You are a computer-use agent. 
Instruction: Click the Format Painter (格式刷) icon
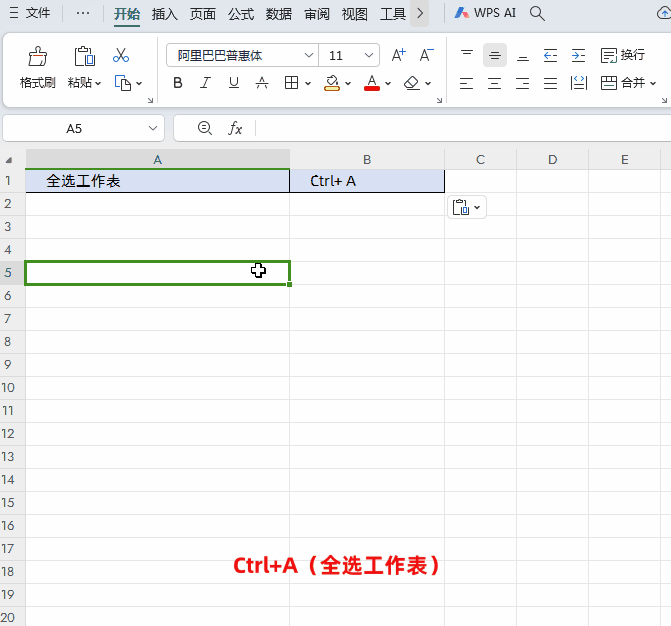tap(38, 56)
